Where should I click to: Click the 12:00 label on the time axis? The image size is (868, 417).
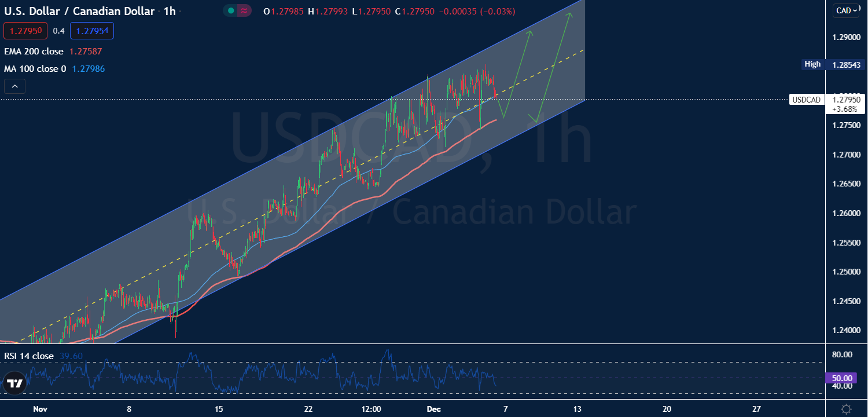pyautogui.click(x=371, y=409)
